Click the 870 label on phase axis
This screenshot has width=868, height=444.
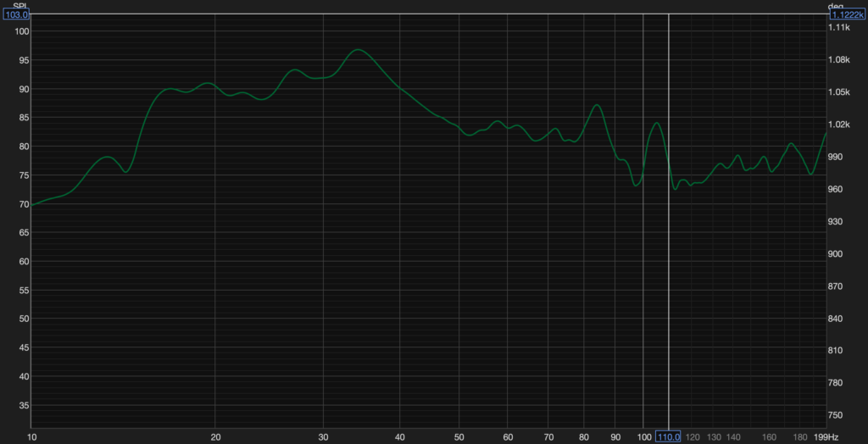pyautogui.click(x=837, y=286)
